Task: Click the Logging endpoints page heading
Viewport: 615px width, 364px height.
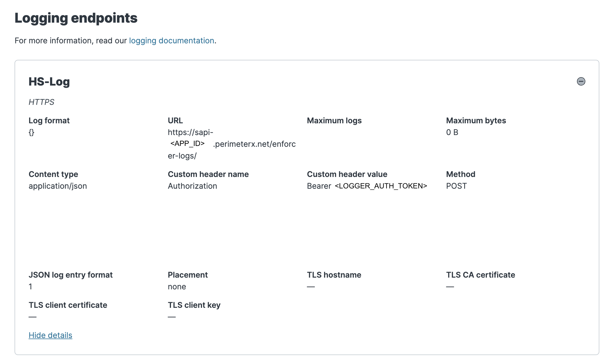Action: (x=76, y=18)
